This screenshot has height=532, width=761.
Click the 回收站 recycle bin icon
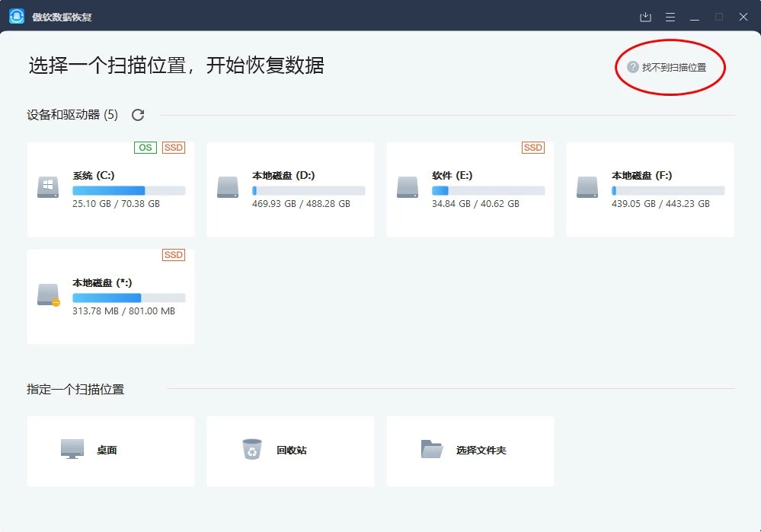pyautogui.click(x=251, y=451)
